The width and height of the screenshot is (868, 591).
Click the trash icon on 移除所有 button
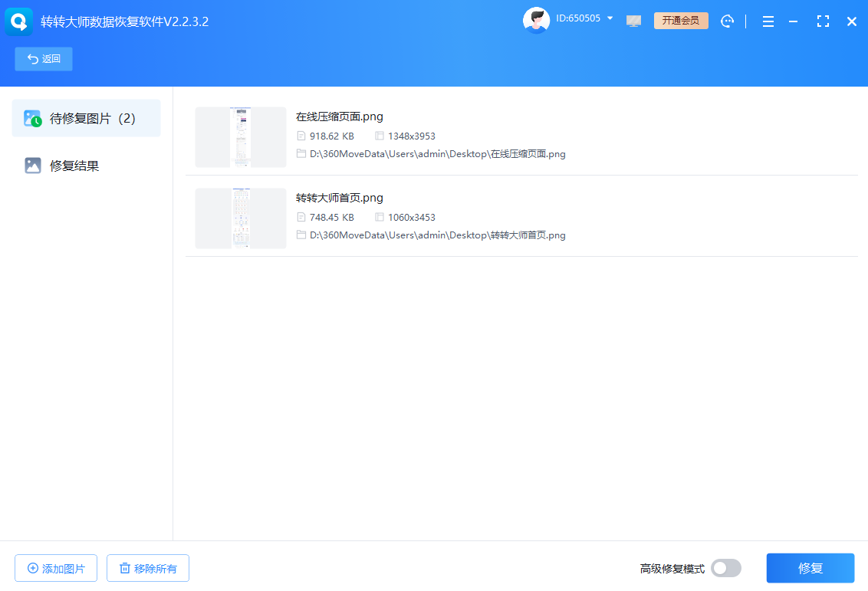point(126,568)
